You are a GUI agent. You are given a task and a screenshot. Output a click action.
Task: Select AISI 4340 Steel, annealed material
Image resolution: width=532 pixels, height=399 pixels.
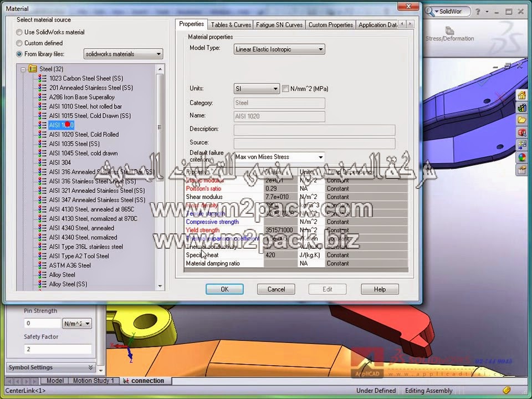(81, 228)
